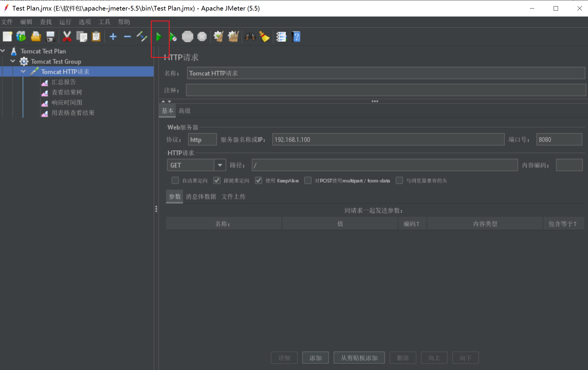This screenshot has width=588, height=370.
Task: Click the Copy toolbar icon
Action: (x=82, y=37)
